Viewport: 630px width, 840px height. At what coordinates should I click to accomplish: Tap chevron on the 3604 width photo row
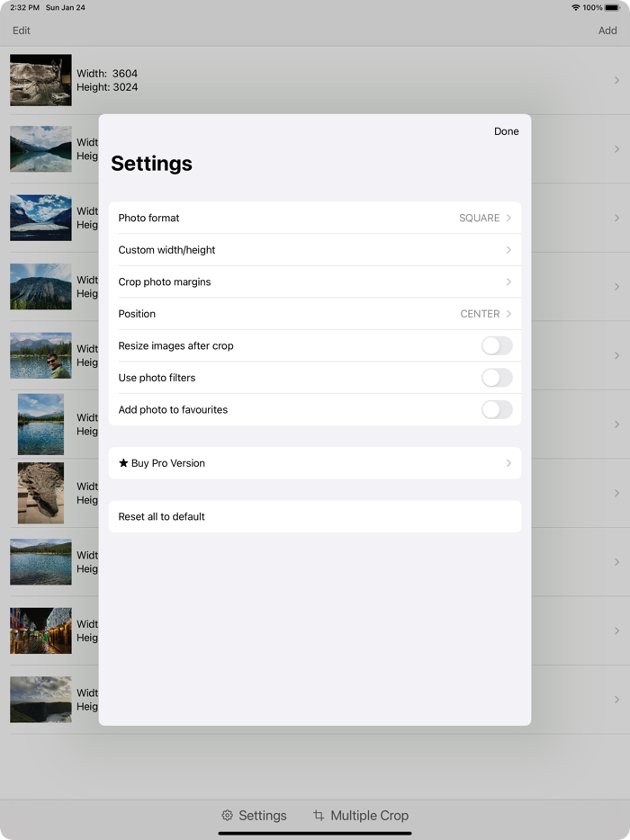tap(616, 81)
